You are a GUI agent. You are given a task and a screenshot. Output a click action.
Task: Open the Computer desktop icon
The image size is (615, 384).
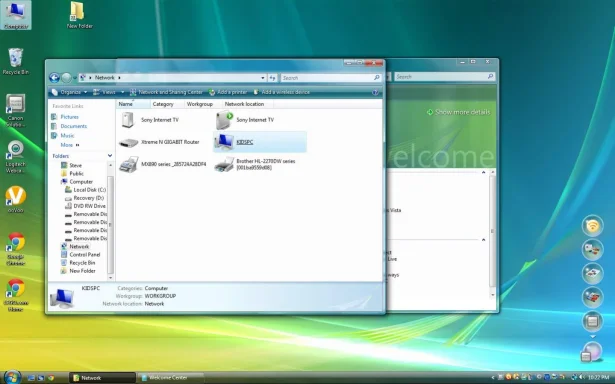pos(16,15)
